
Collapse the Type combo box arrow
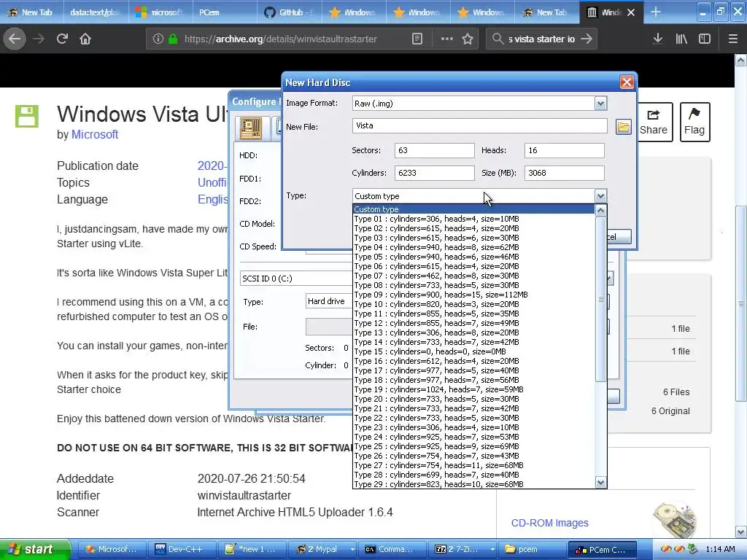600,195
